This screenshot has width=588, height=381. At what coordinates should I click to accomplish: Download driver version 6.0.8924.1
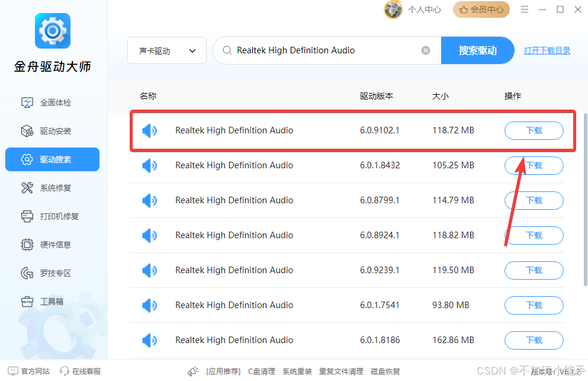pos(534,235)
